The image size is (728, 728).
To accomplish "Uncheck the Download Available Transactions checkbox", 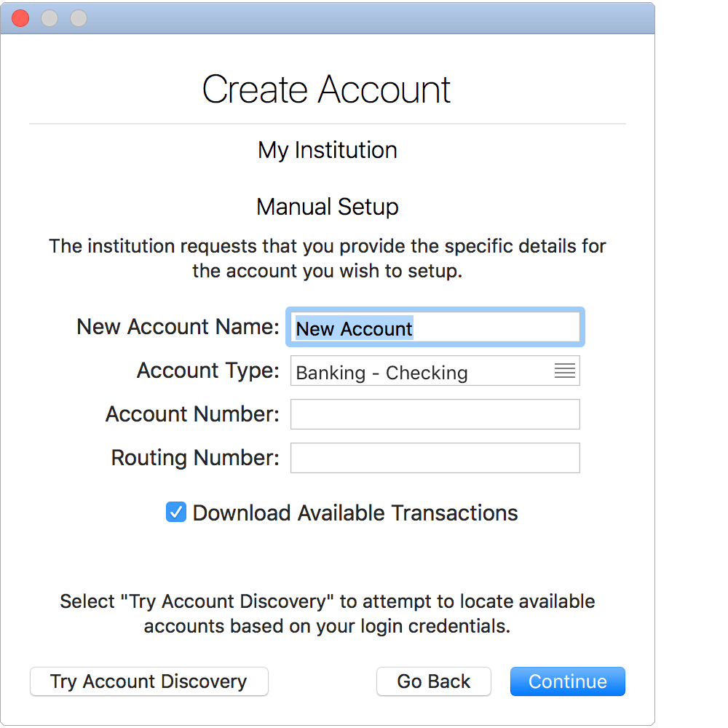I will point(176,513).
